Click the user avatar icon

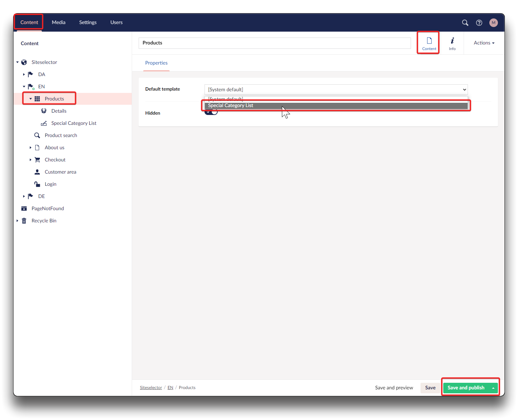(493, 23)
